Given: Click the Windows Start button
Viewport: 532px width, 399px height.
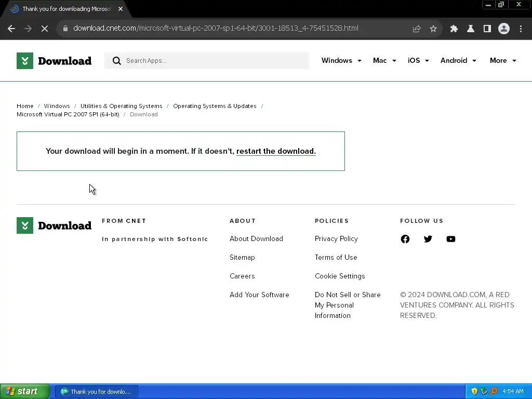Looking at the screenshot, I should [25, 391].
